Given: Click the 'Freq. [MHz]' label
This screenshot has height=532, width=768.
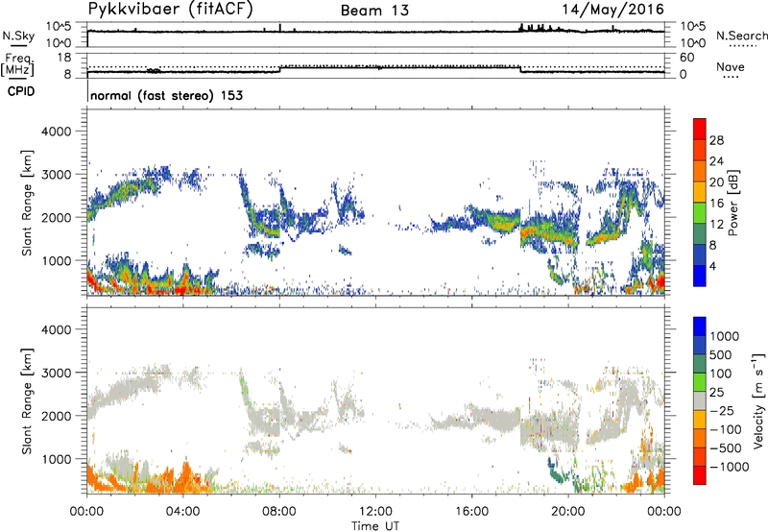Looking at the screenshot, I should (17, 64).
